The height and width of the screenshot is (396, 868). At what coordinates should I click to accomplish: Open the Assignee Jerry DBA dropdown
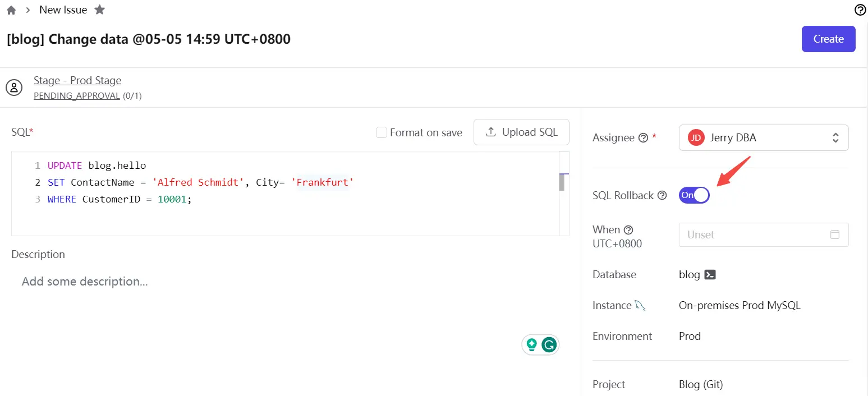coord(763,138)
